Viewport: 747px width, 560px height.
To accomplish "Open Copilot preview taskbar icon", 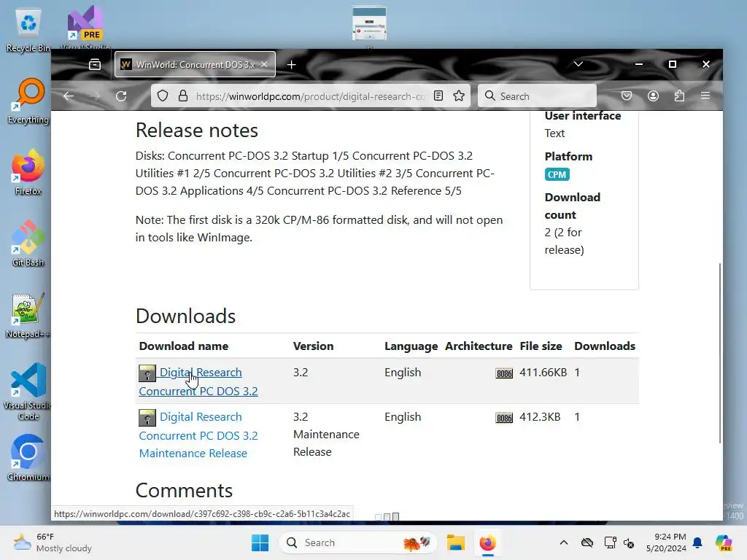I will coord(724,542).
